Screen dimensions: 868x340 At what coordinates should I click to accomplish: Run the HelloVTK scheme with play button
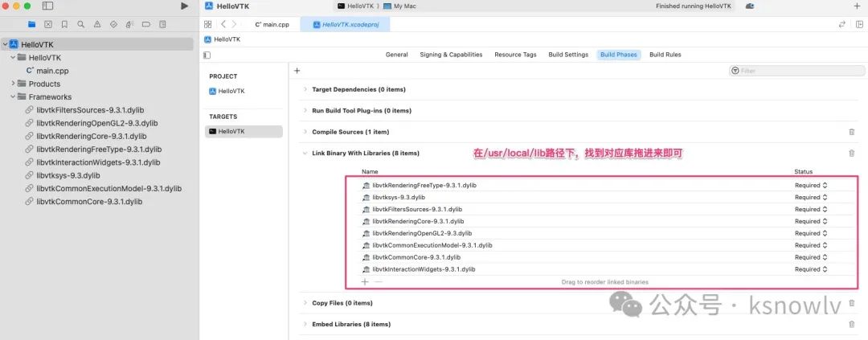184,6
